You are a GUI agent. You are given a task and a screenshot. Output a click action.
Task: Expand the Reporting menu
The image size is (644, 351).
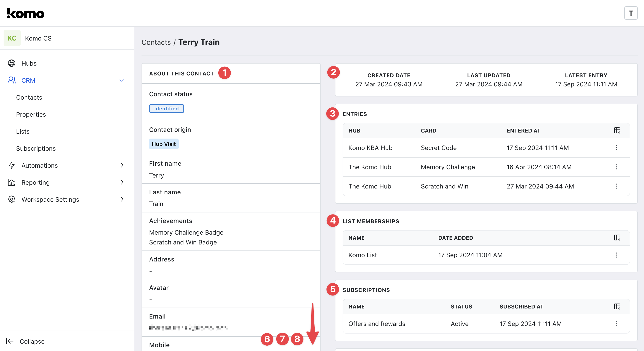(122, 182)
